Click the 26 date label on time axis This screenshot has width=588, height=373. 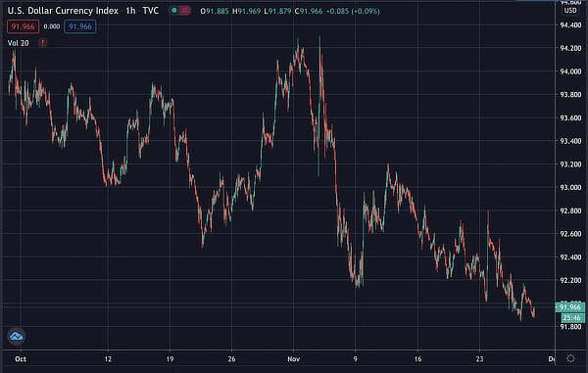[231, 359]
